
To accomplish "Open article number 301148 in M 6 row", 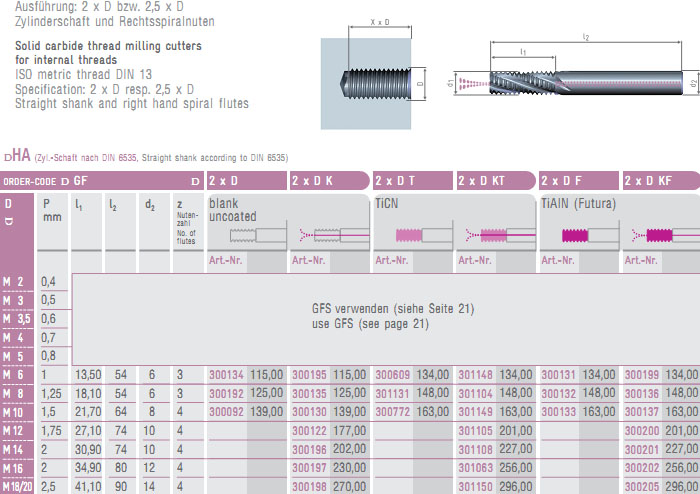I will [476, 374].
